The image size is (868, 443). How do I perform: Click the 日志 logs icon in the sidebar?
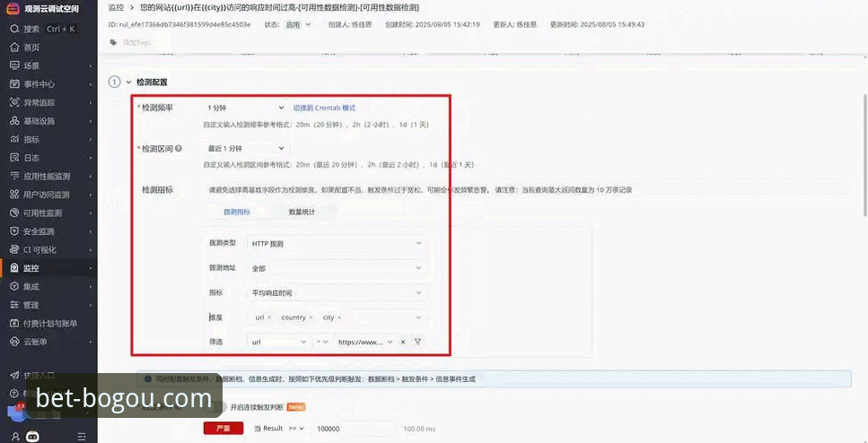tap(15, 158)
